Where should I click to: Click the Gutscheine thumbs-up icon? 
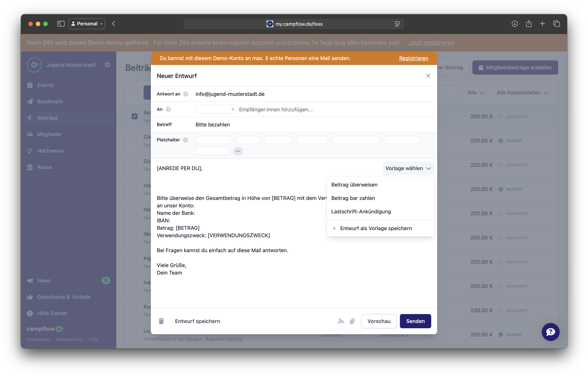pyautogui.click(x=30, y=297)
